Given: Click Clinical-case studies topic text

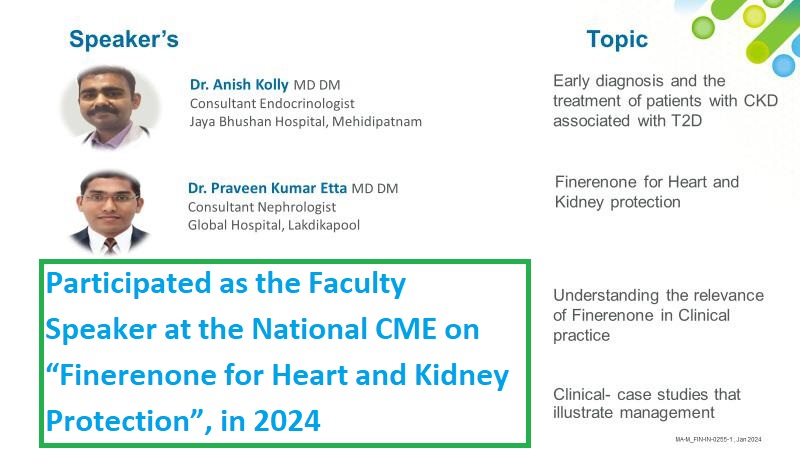Looking at the screenshot, I should [646, 403].
